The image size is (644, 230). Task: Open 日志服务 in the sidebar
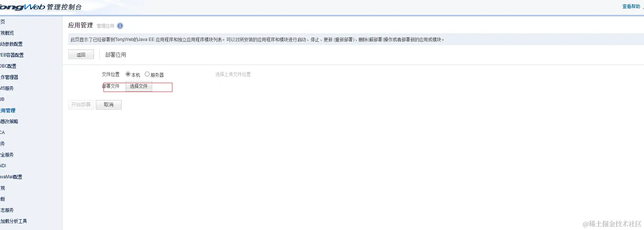7,210
